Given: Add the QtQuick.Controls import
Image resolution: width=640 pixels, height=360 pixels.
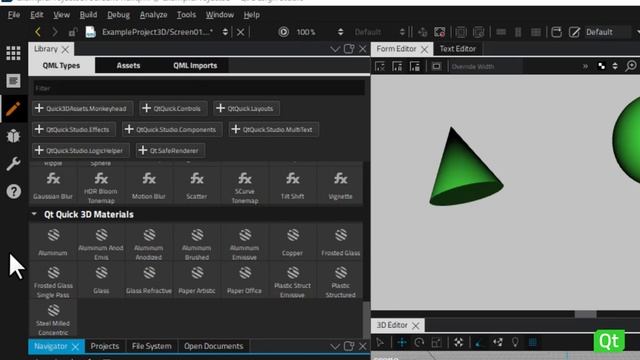Looking at the screenshot, I should pos(172,108).
